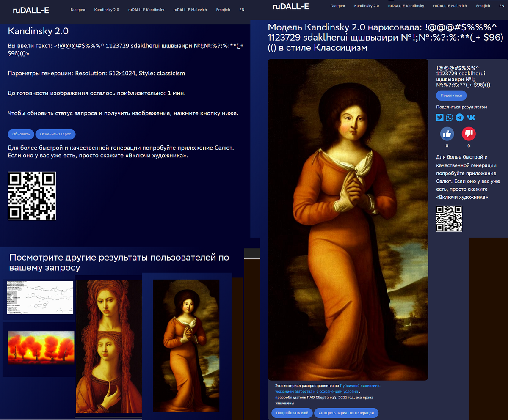Click the Обновить button
The width and height of the screenshot is (508, 420).
tap(21, 134)
